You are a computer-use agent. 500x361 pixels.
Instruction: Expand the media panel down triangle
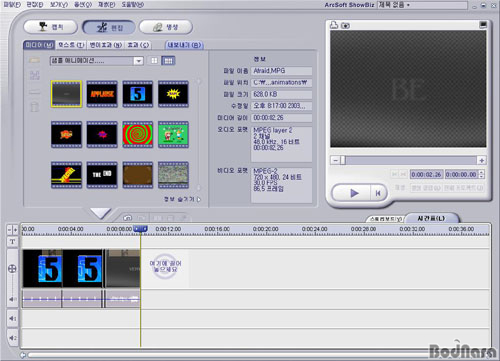100,213
